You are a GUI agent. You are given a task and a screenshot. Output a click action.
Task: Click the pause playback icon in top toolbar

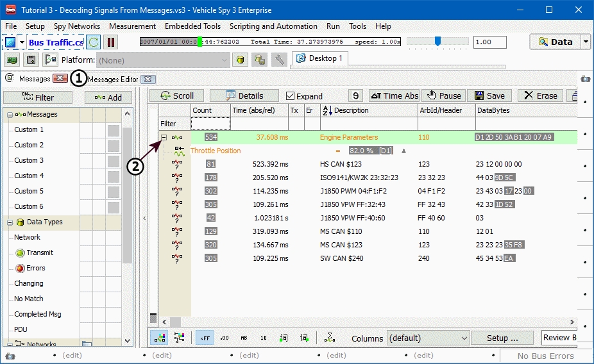pos(111,42)
